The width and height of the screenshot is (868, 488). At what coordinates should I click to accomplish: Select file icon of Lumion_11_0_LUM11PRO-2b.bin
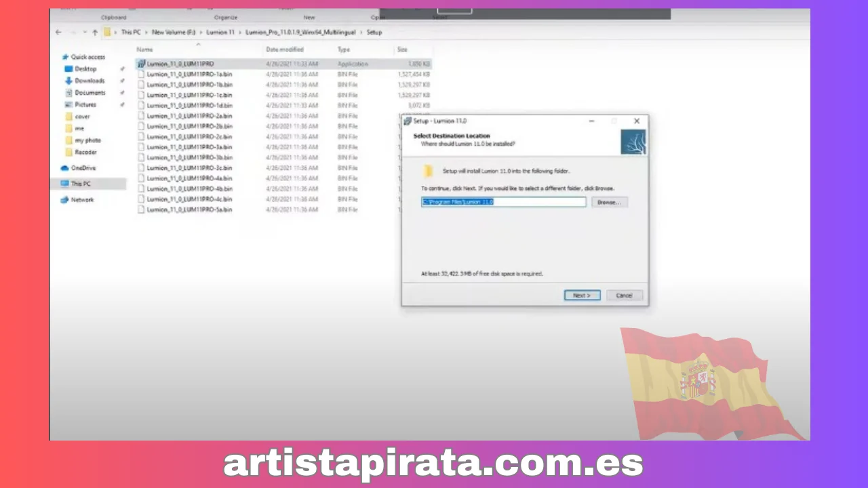(x=141, y=126)
